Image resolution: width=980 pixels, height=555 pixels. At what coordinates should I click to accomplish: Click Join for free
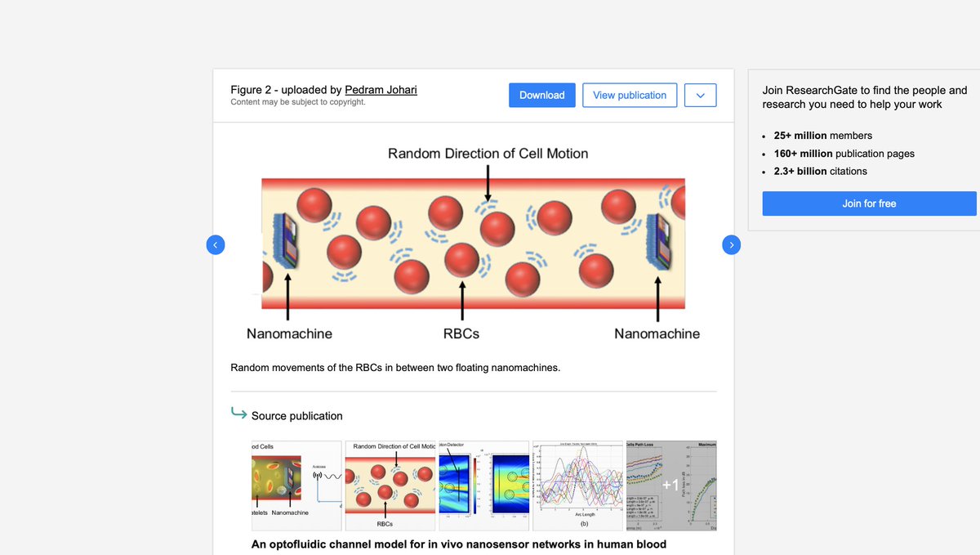pos(869,204)
